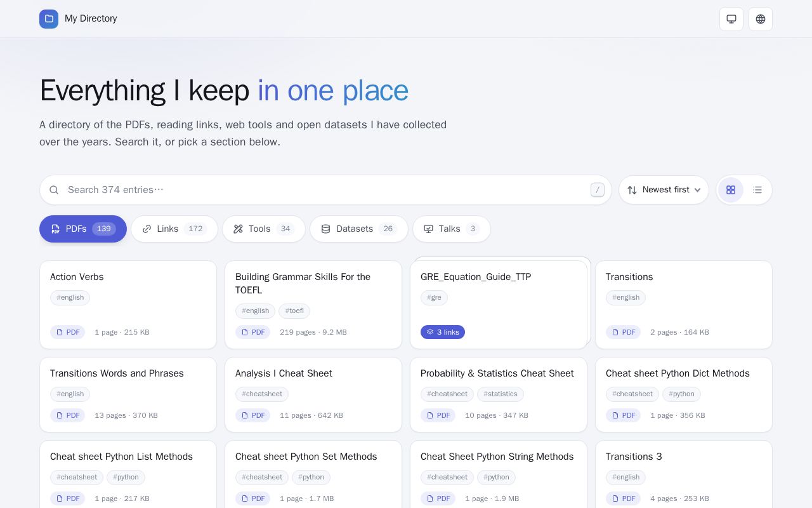Click the "in one place" heading text
812x508 pixels.
pos(333,90)
